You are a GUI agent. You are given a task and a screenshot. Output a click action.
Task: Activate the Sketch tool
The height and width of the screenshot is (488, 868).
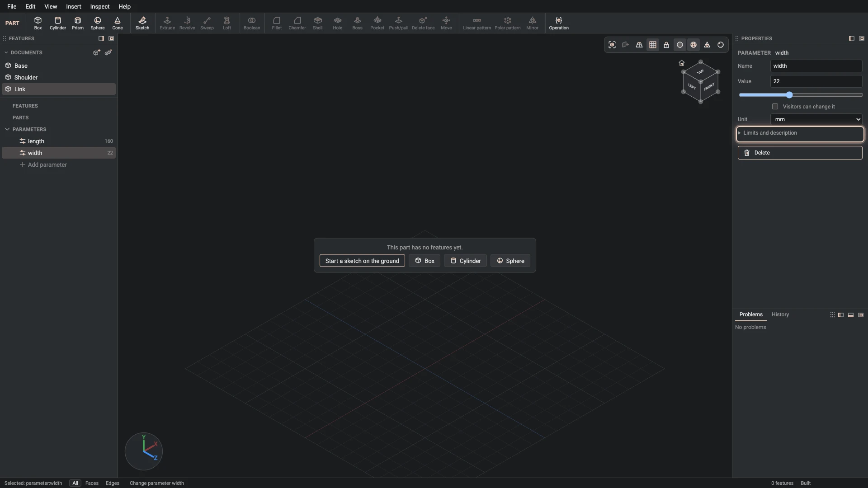[142, 23]
